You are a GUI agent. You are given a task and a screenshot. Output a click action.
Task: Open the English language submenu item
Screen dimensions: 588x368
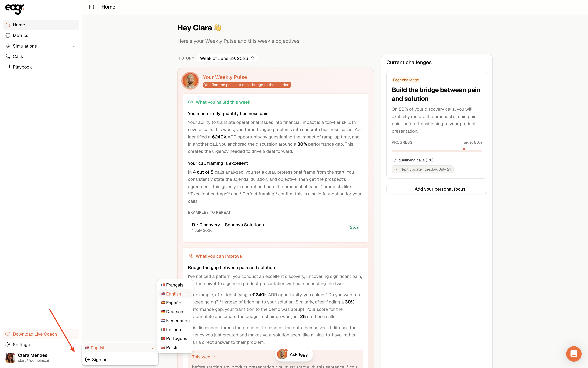(x=120, y=348)
